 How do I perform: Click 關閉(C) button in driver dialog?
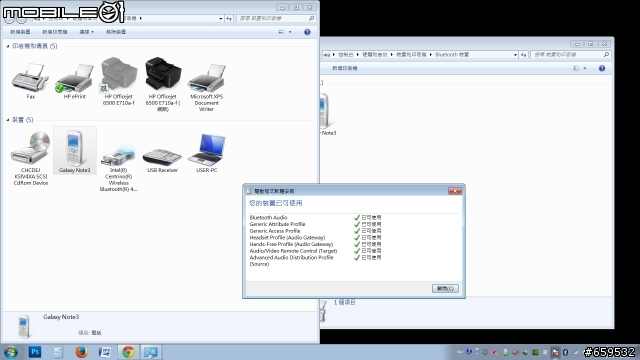point(445,289)
